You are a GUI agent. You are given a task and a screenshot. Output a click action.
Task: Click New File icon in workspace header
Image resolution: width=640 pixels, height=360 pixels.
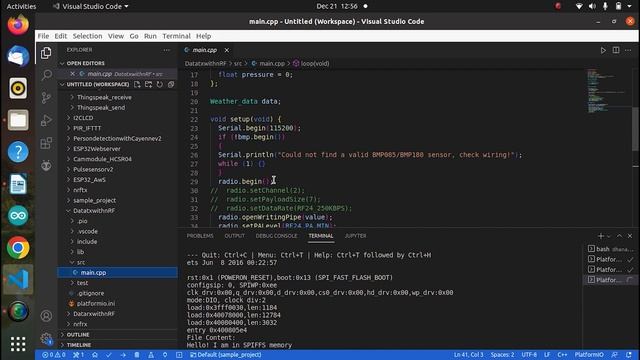point(137,84)
